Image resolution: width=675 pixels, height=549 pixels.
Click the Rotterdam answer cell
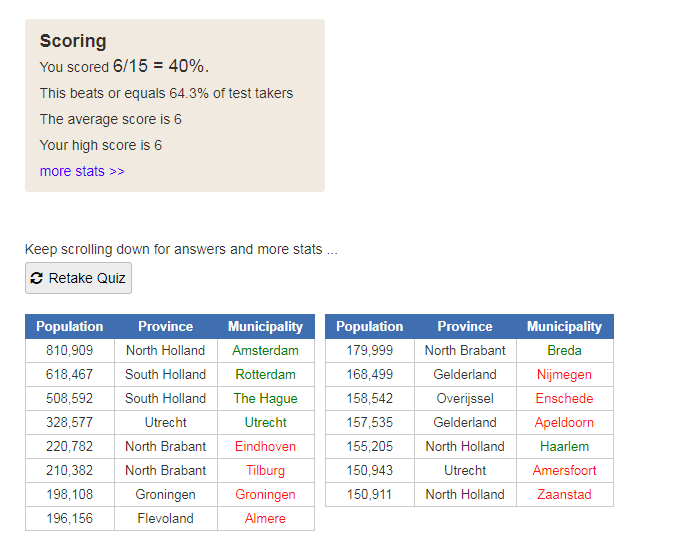click(266, 375)
